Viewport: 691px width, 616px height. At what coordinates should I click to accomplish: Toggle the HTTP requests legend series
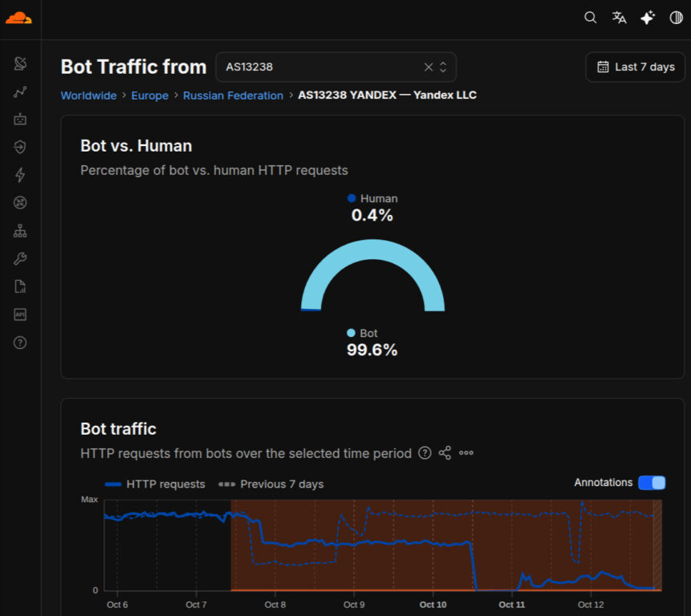[155, 484]
